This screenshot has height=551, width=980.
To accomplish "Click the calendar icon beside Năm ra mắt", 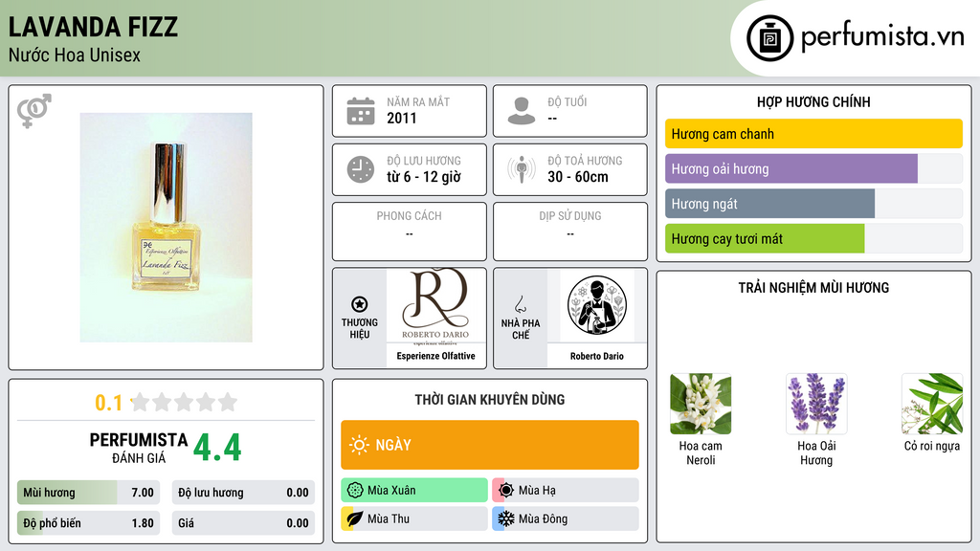I will (361, 111).
